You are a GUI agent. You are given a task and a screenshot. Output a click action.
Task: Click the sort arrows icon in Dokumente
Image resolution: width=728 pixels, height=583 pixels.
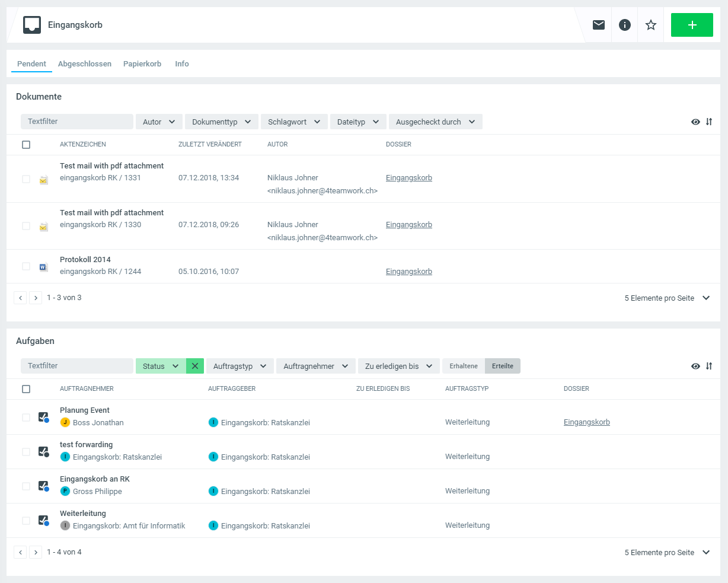tap(709, 122)
